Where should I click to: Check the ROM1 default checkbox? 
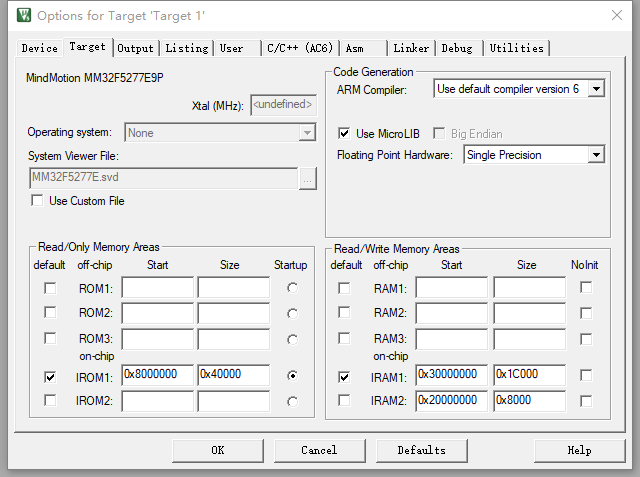tap(50, 288)
